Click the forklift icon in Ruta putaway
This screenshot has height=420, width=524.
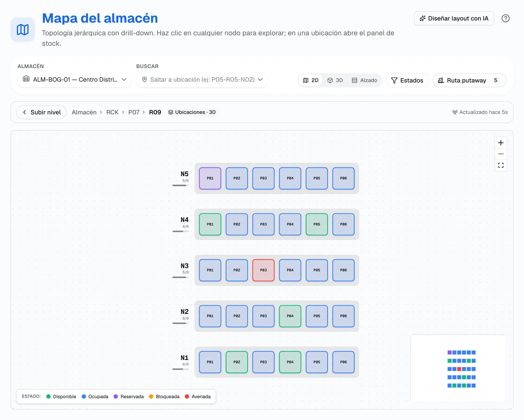pyautogui.click(x=441, y=80)
